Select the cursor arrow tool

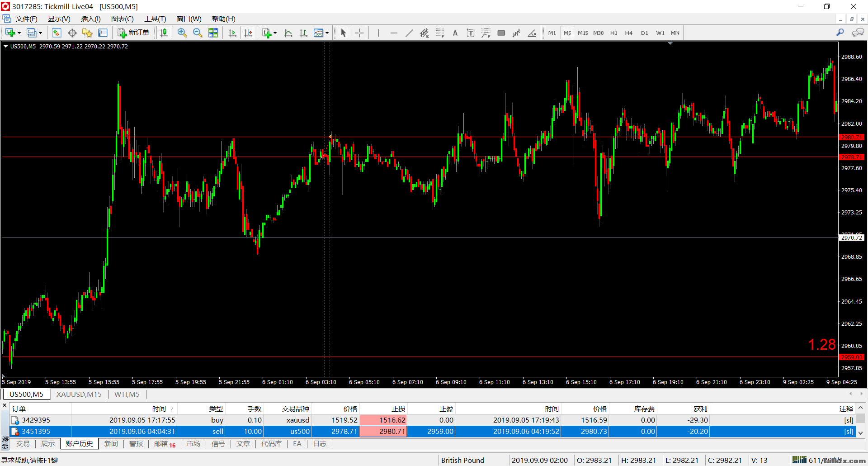344,33
